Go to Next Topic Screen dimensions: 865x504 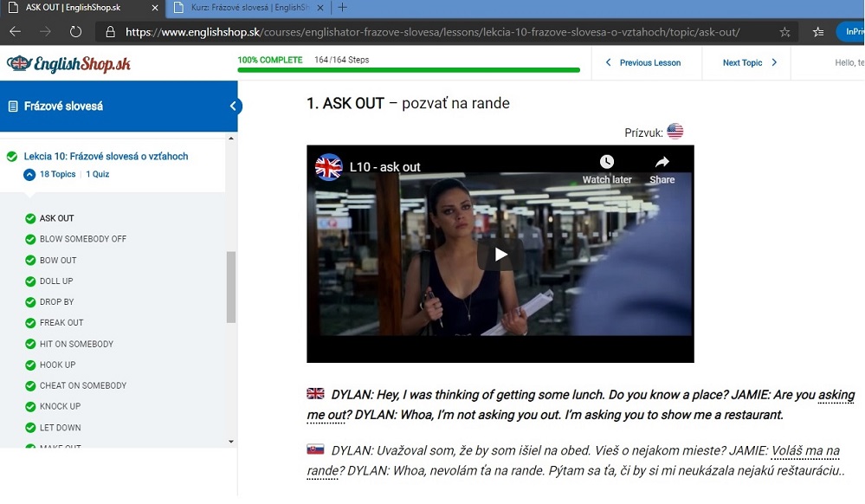(750, 63)
